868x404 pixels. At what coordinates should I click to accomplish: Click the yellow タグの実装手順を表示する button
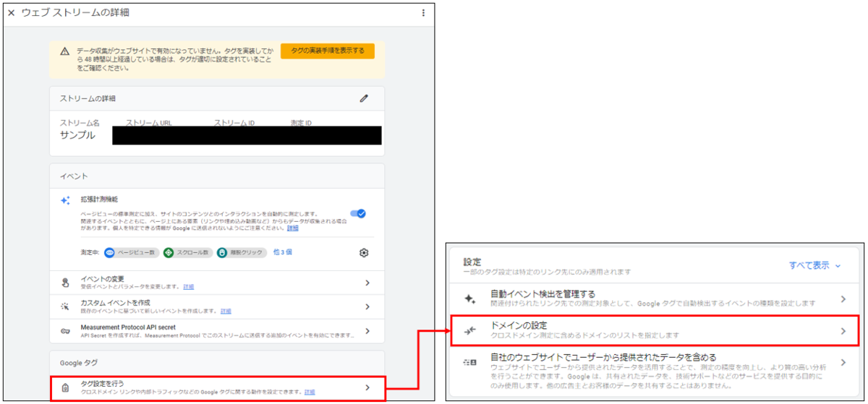click(x=328, y=51)
